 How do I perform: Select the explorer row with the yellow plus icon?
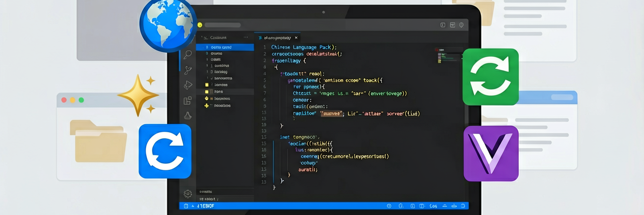(225, 105)
